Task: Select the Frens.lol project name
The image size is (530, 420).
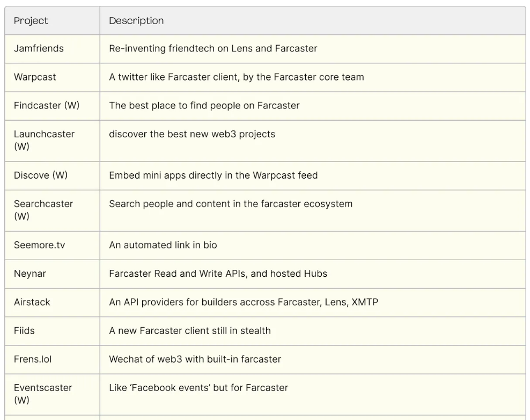Action: [x=33, y=359]
